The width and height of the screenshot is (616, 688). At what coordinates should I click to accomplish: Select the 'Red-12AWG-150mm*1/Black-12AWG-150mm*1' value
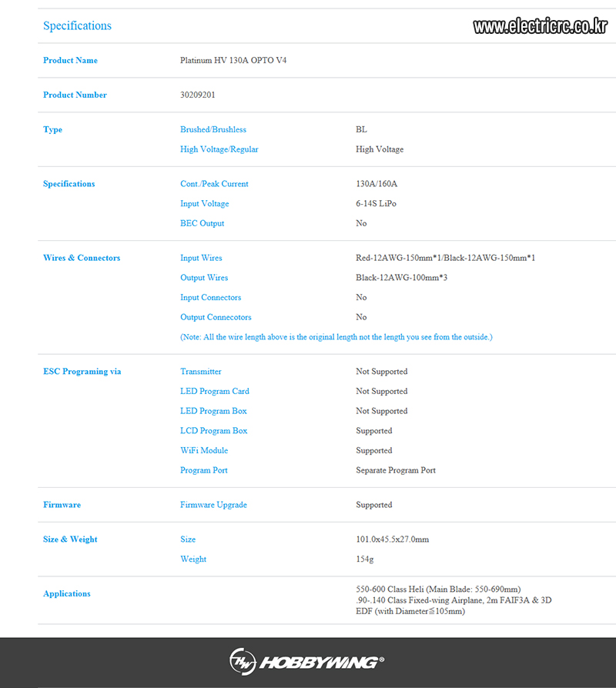pyautogui.click(x=445, y=258)
